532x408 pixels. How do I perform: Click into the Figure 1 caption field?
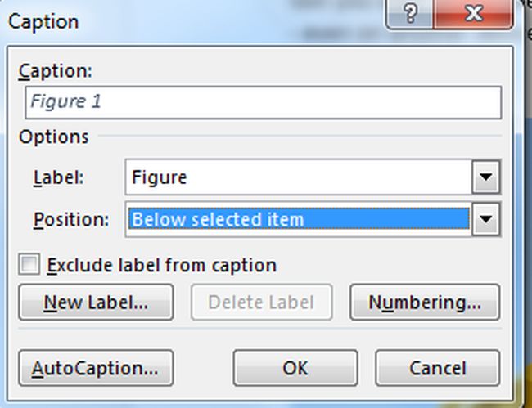262,104
